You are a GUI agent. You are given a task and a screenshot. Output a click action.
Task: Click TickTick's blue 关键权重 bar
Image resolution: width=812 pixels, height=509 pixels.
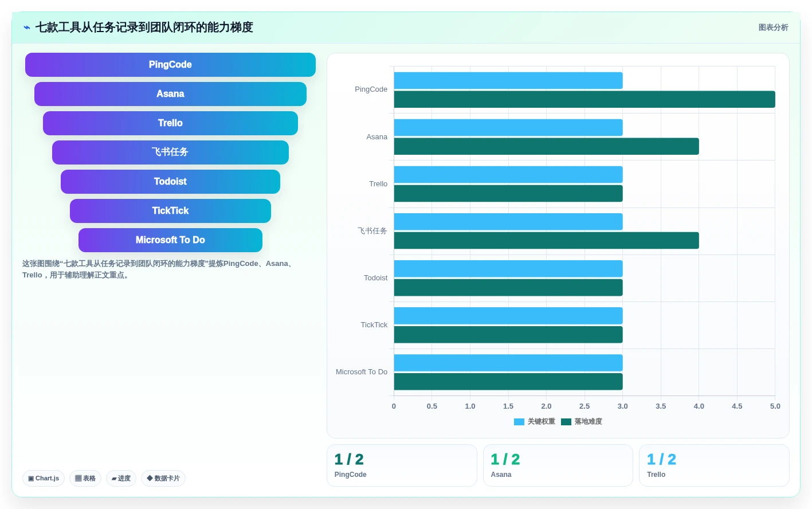[508, 315]
